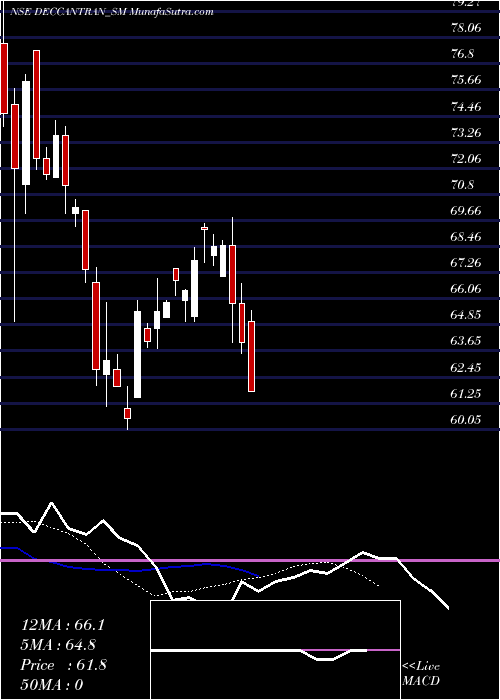500x700 pixels.
Task: Click the 61.25 price axis label
Action: pos(466,394)
